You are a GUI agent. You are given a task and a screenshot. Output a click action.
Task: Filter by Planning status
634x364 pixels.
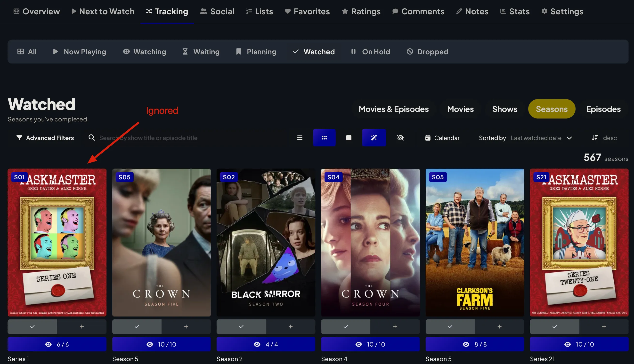[x=256, y=52]
